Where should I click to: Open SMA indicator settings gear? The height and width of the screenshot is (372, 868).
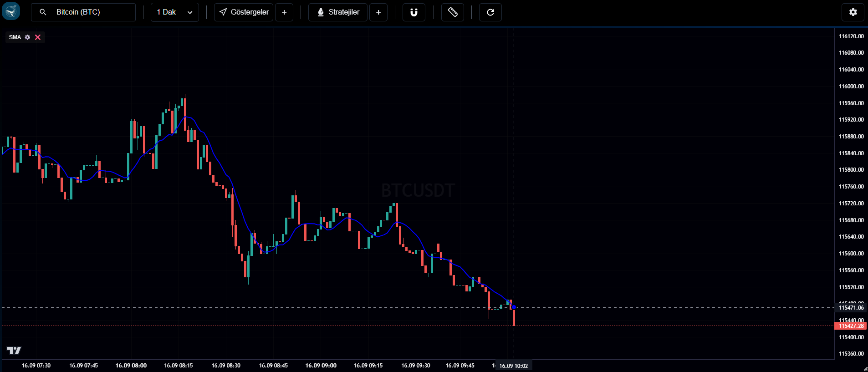[27, 37]
